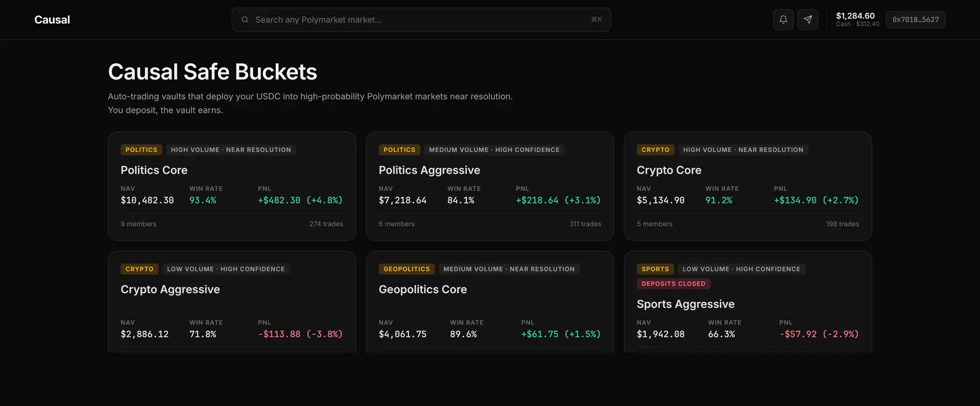Click win rate 66.3%
The width and height of the screenshot is (980, 406).
point(721,334)
